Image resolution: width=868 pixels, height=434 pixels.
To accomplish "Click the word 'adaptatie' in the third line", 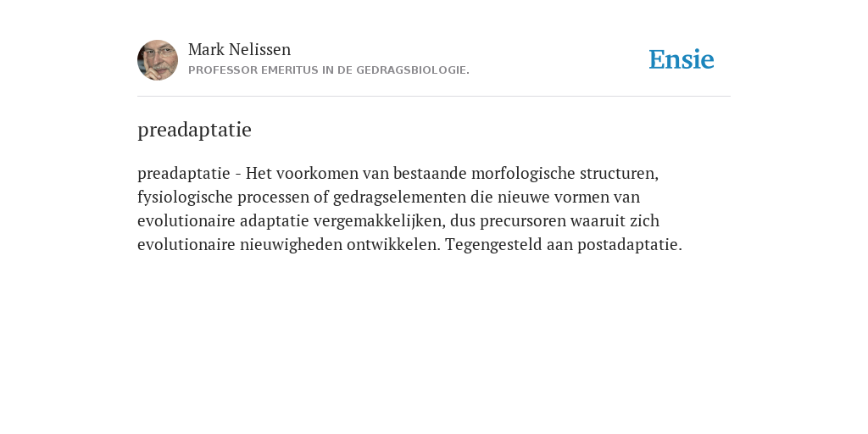I will (275, 221).
